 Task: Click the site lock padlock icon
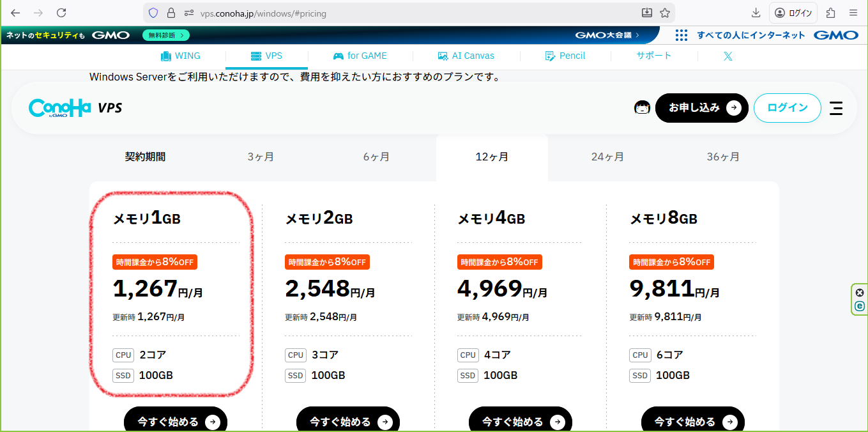click(x=171, y=13)
